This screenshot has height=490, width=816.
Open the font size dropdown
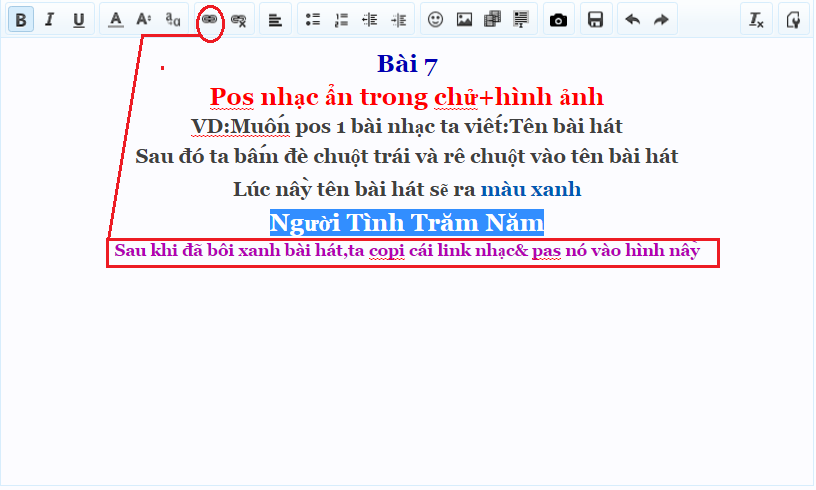pyautogui.click(x=144, y=20)
